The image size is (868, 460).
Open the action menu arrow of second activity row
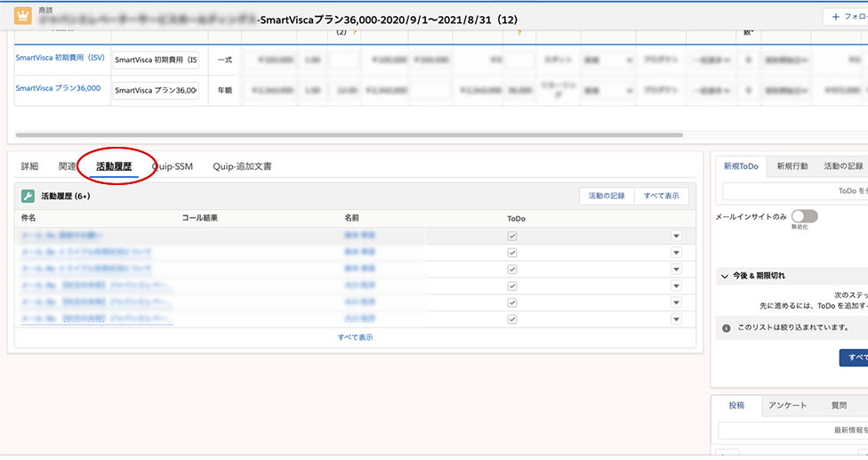[x=676, y=253]
